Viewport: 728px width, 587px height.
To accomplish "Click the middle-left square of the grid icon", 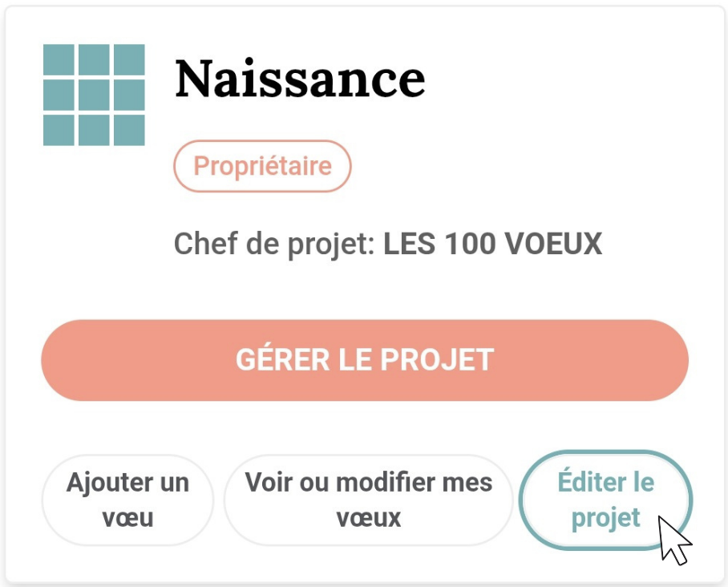I will 59,95.
